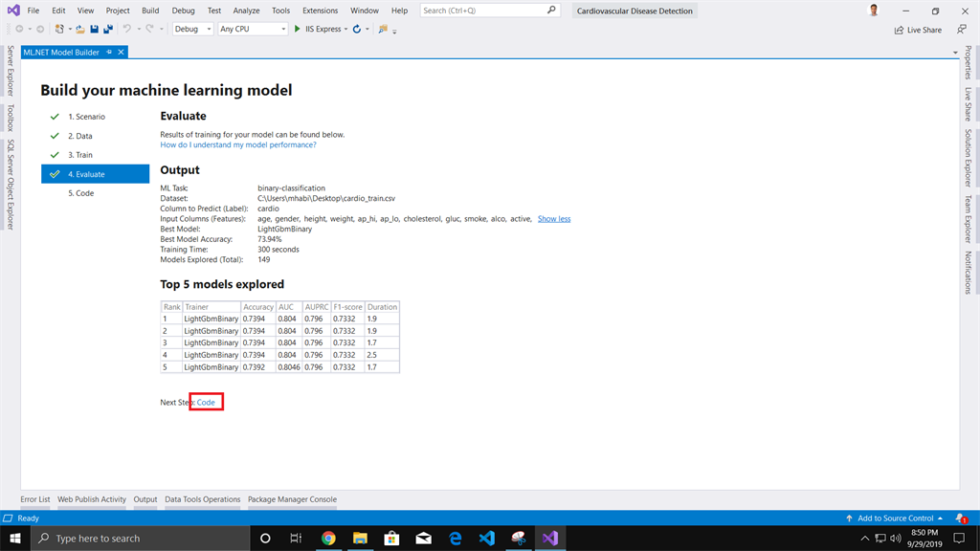Expand refresh button dropdown arrow
Screen dimensions: 980x551
coord(367,30)
